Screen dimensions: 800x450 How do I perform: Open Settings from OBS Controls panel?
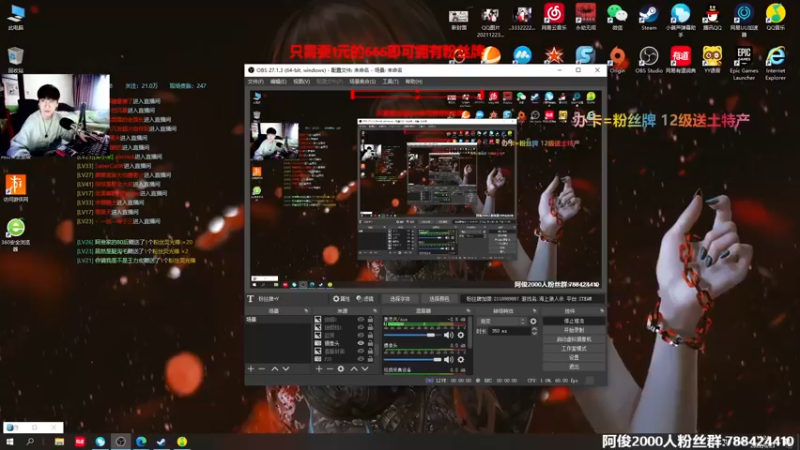(574, 358)
